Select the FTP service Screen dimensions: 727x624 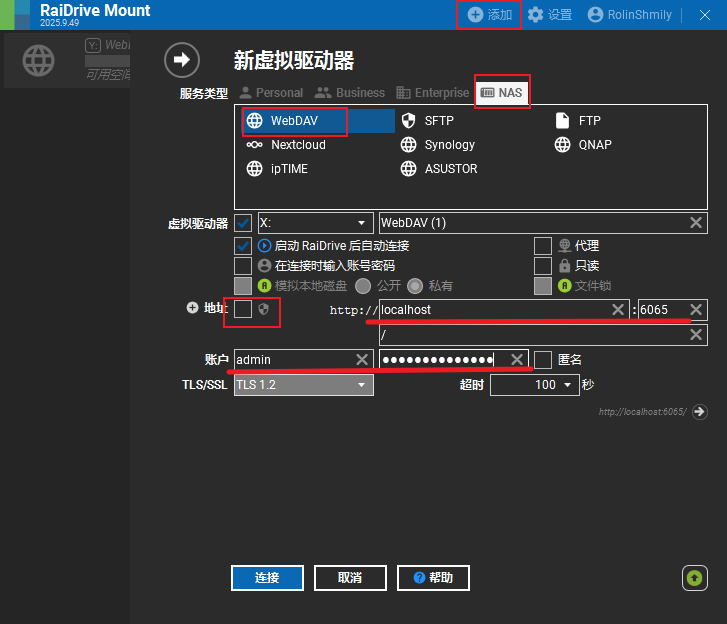coord(578,121)
